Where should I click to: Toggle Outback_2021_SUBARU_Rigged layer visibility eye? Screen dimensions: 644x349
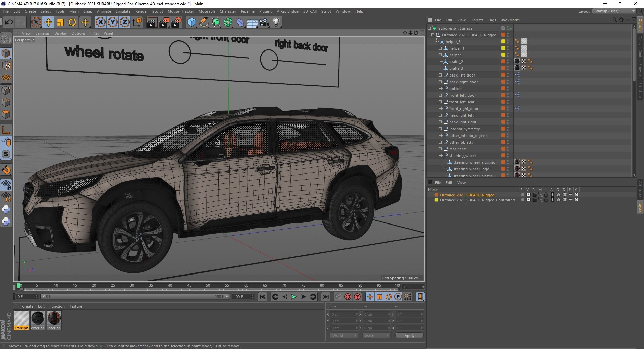coord(528,195)
